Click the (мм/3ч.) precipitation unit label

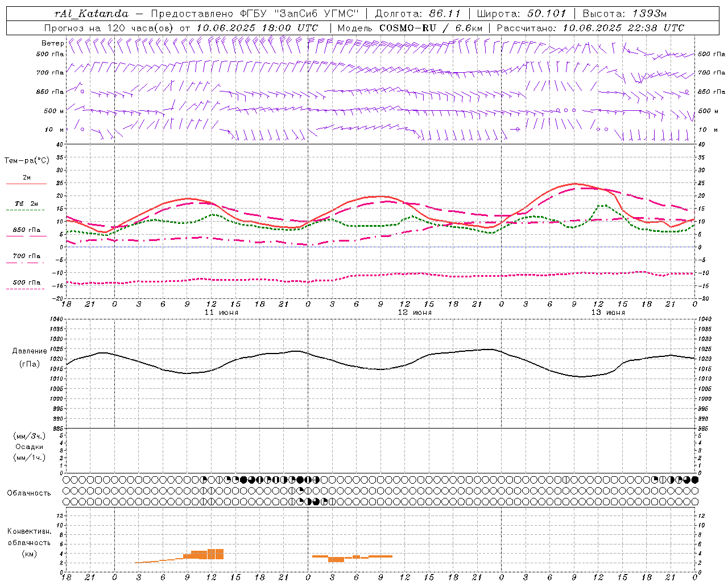(x=30, y=436)
